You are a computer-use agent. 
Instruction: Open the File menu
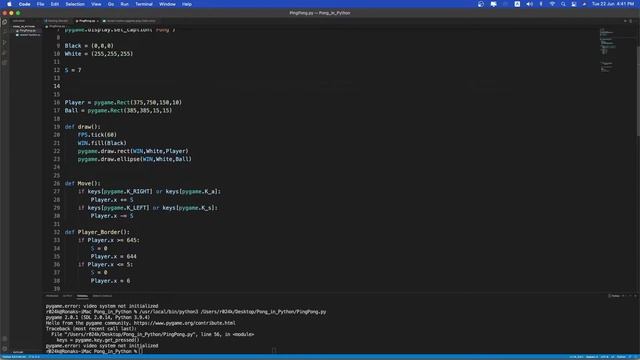pos(40,4)
